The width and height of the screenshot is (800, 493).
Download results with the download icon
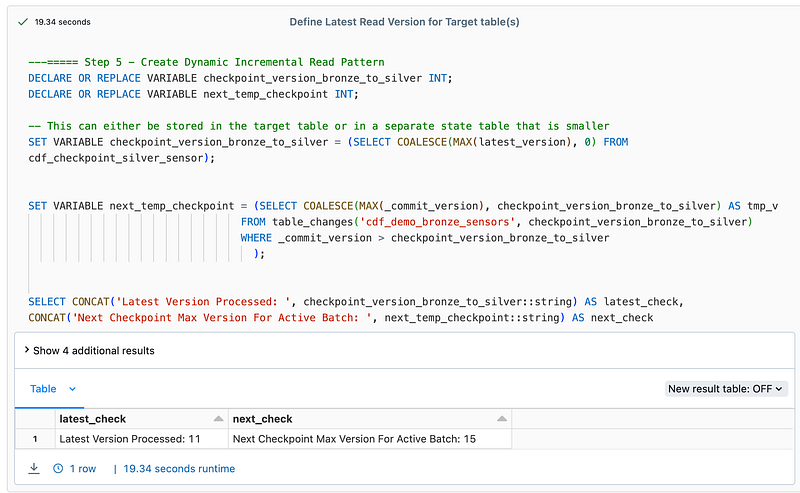(x=34, y=468)
